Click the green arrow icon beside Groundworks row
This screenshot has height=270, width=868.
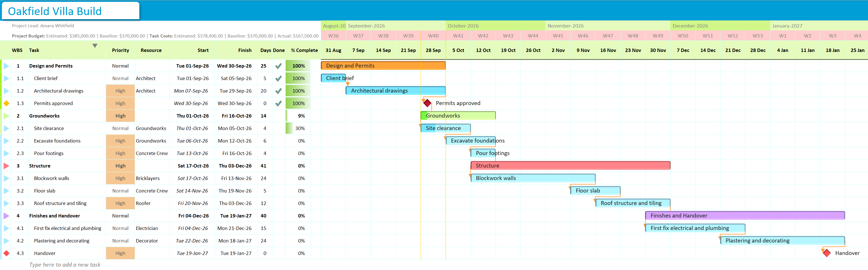(x=7, y=116)
